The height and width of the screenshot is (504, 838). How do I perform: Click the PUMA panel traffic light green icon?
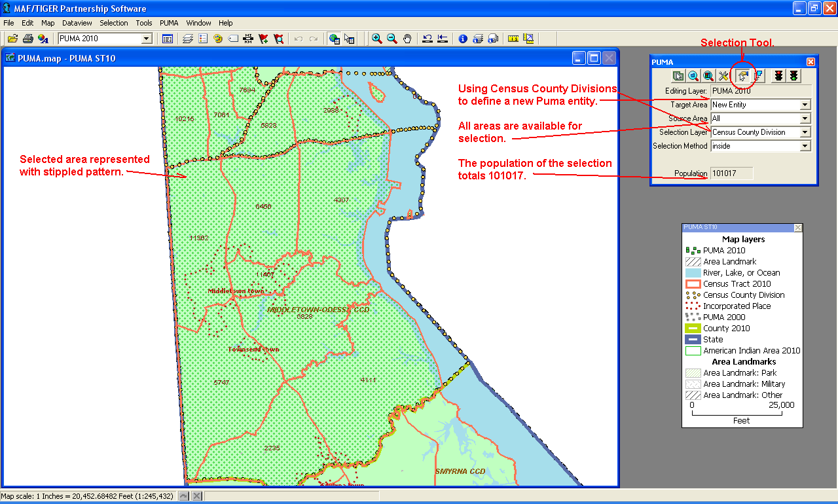click(793, 76)
